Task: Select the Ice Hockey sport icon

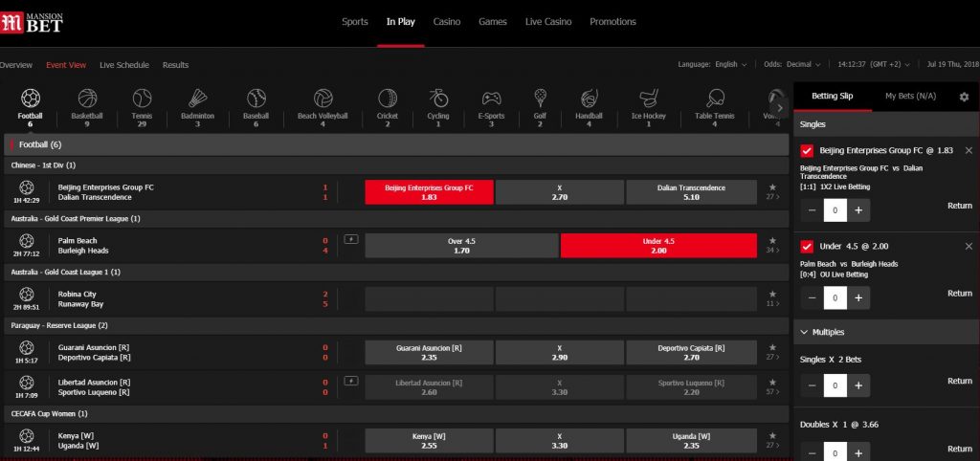Action: (x=650, y=99)
